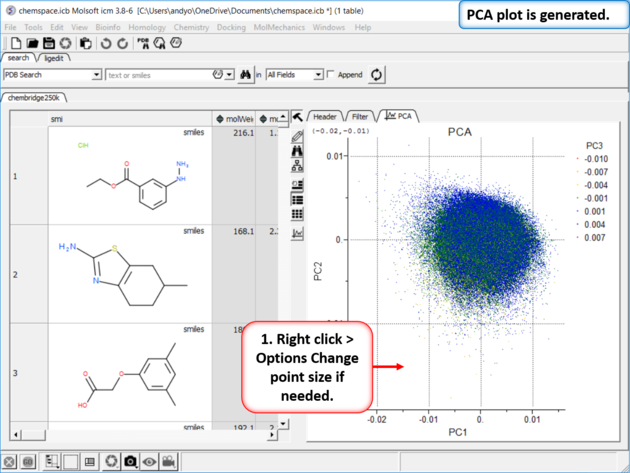This screenshot has height=473, width=630.
Task: Click the plot icon in table sidebar
Action: [297, 232]
